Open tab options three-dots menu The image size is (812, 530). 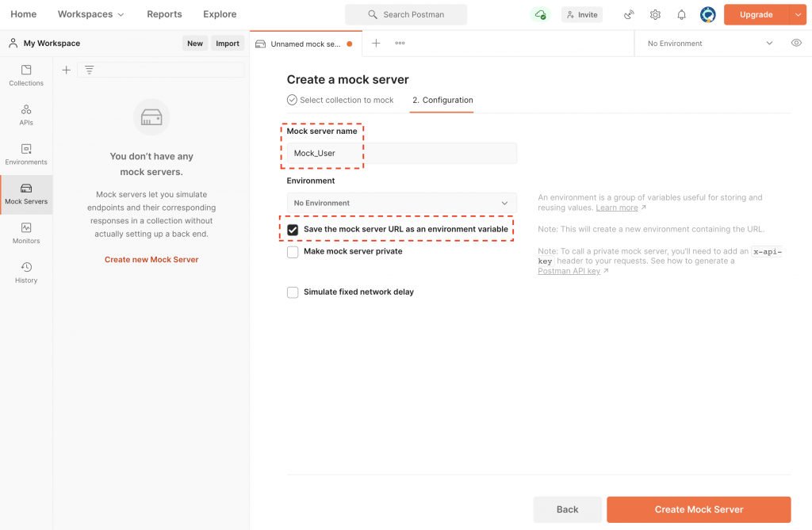[400, 44]
